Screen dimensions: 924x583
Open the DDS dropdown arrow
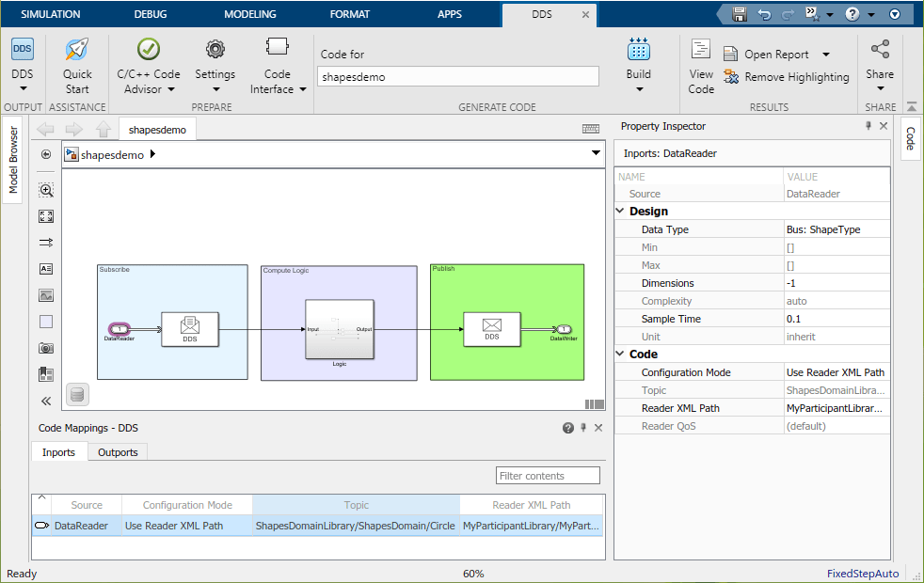23,89
